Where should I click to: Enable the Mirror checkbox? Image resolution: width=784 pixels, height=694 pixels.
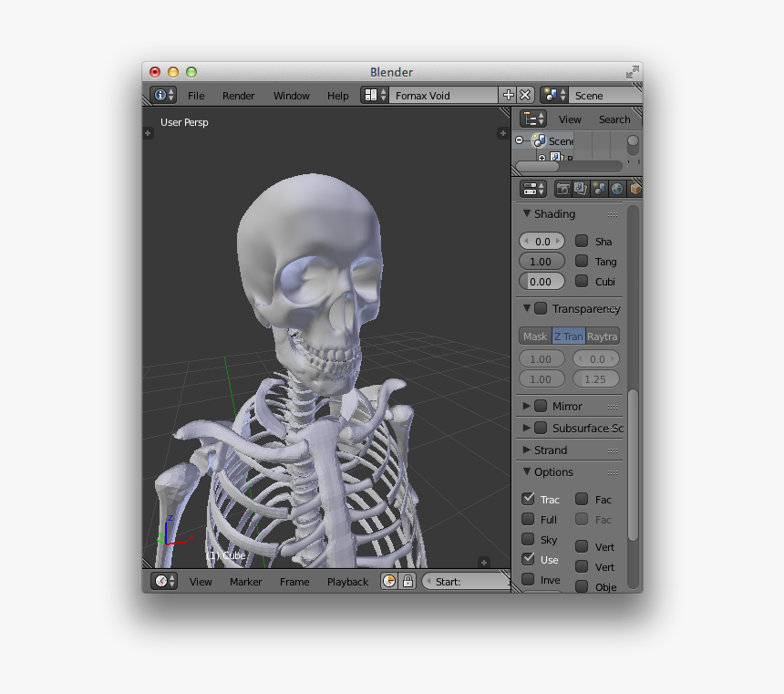pos(541,406)
